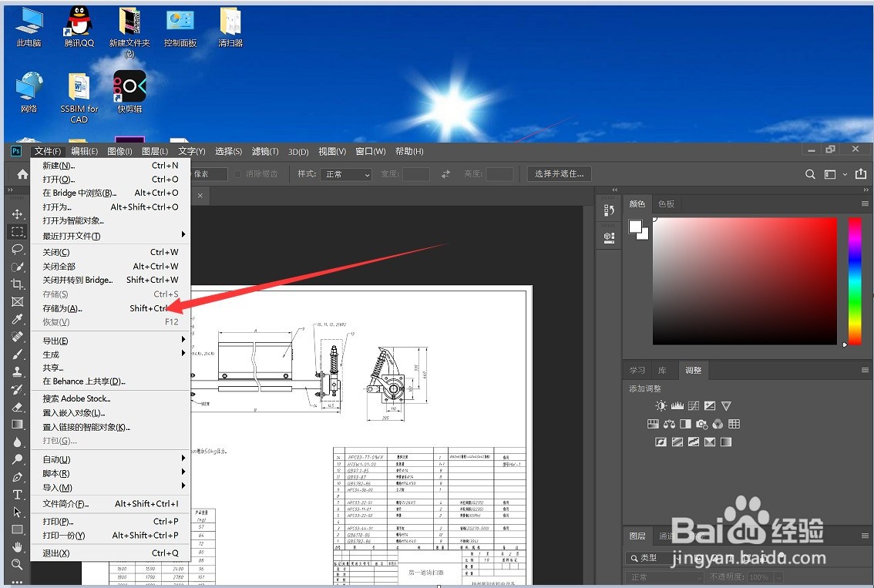Select the Zoom tool in toolbar
Screen dimensions: 874x588
pyautogui.click(x=17, y=564)
